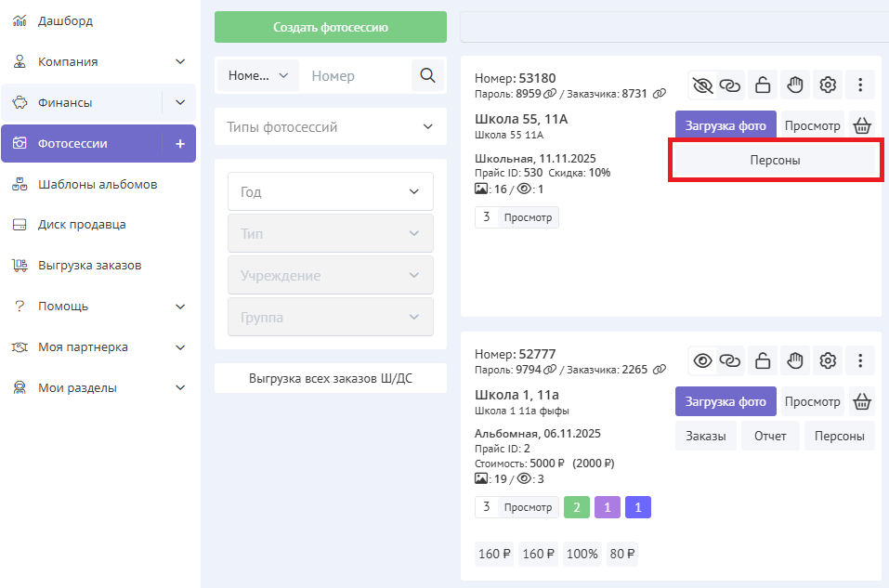The width and height of the screenshot is (889, 588).
Task: Click Персоны button for session 53180
Action: (775, 160)
